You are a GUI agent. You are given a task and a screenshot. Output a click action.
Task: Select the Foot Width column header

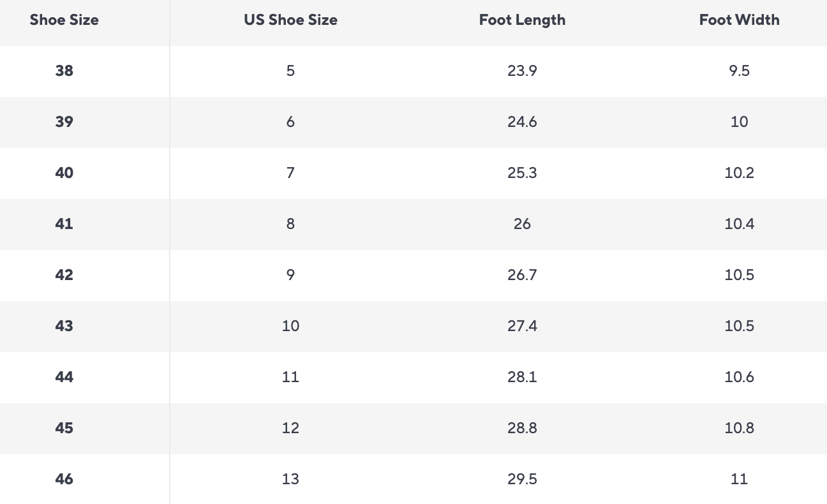point(739,20)
